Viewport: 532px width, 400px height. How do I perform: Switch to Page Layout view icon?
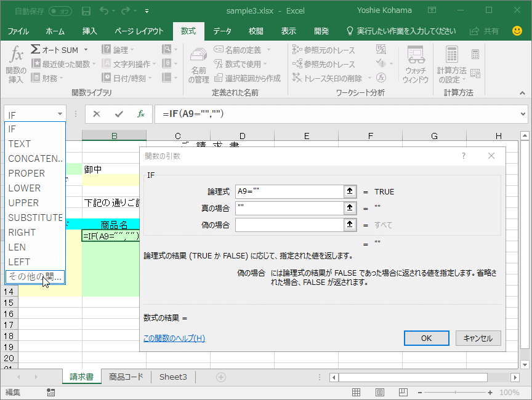(x=380, y=392)
